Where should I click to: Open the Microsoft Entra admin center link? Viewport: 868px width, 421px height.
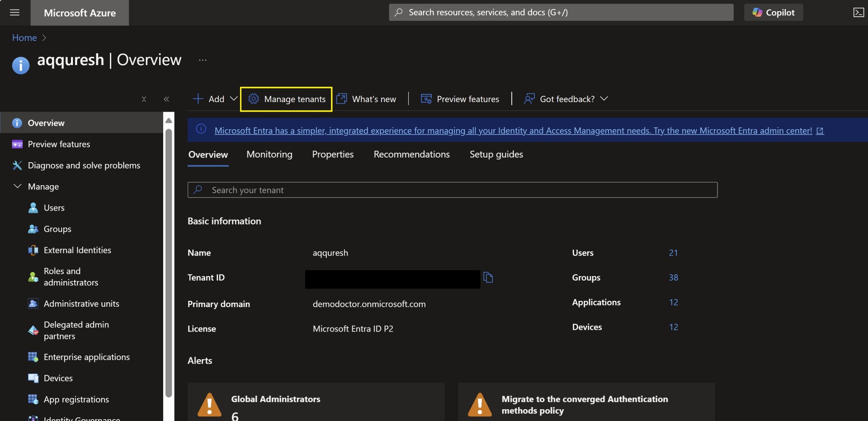click(x=513, y=131)
